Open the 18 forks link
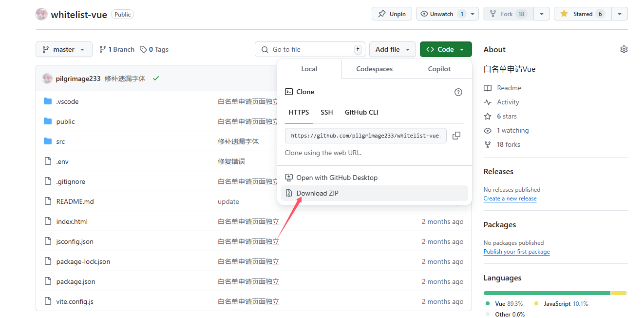Image resolution: width=644 pixels, height=318 pixels. point(509,145)
